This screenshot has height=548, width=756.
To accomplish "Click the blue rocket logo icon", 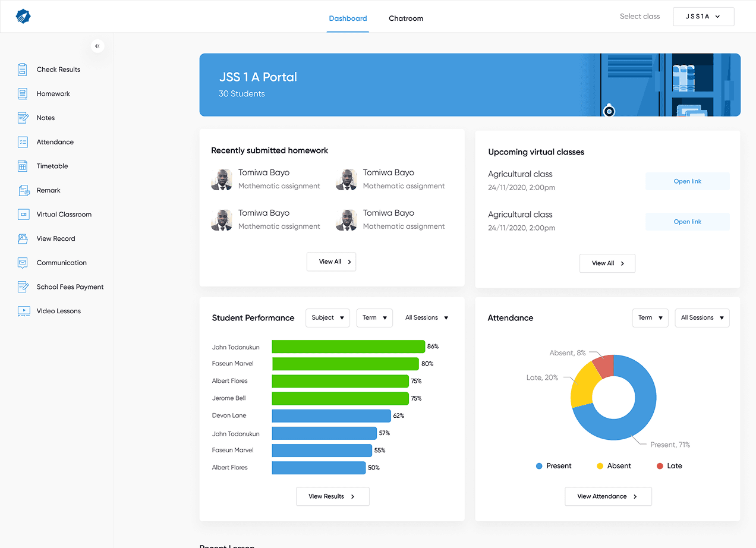I will [x=23, y=16].
